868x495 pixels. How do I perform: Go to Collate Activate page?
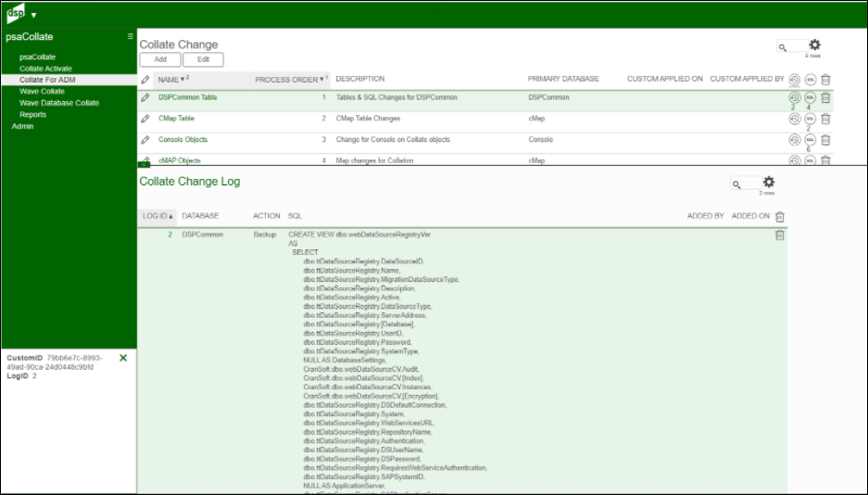[45, 69]
